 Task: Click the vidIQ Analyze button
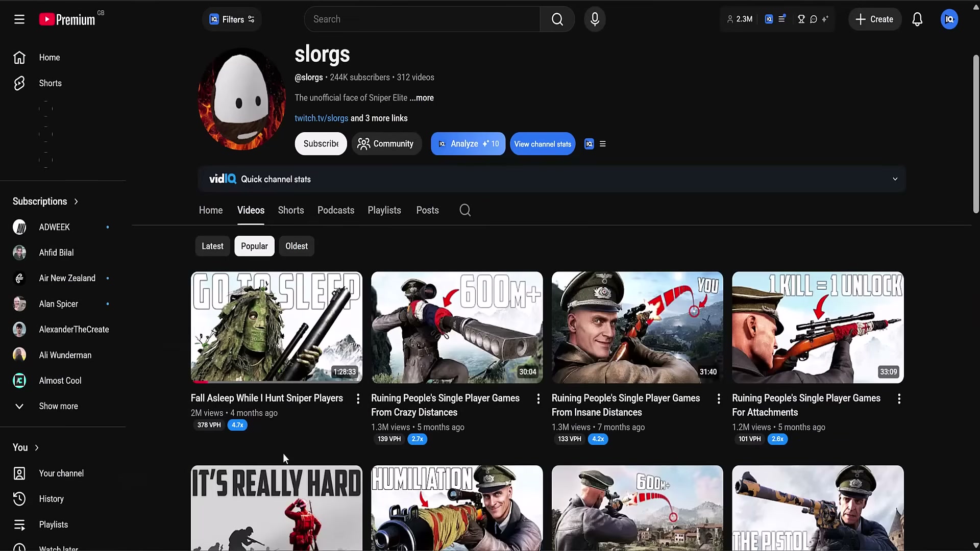click(468, 144)
